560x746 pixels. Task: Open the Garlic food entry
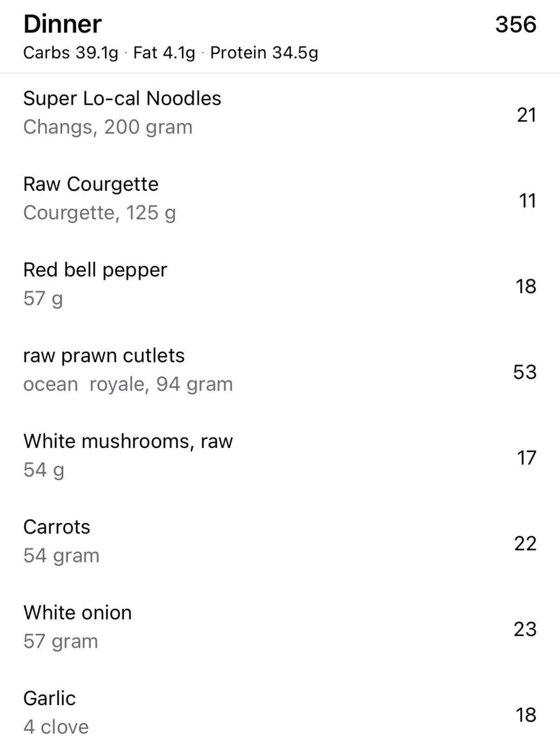tap(49, 698)
